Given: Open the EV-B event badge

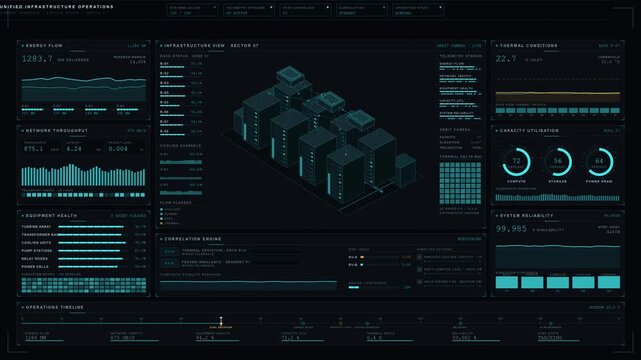Looking at the screenshot, I should coord(169,263).
